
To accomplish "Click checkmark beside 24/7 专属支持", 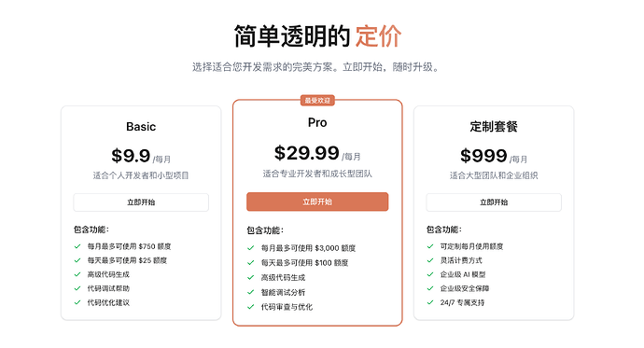I will (x=430, y=302).
